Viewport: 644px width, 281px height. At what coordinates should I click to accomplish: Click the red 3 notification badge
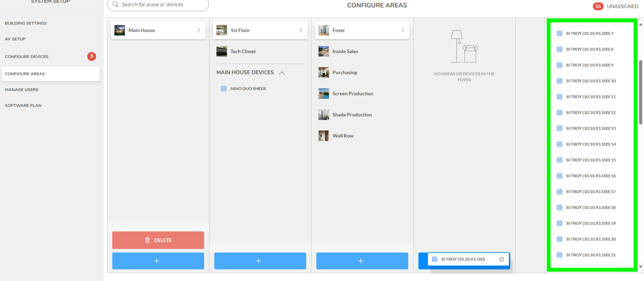tap(91, 56)
